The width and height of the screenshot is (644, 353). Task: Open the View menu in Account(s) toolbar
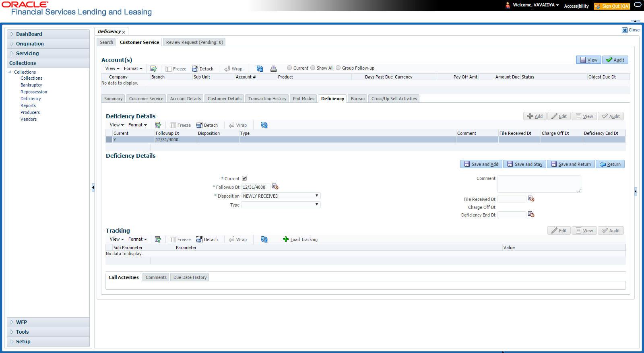112,69
